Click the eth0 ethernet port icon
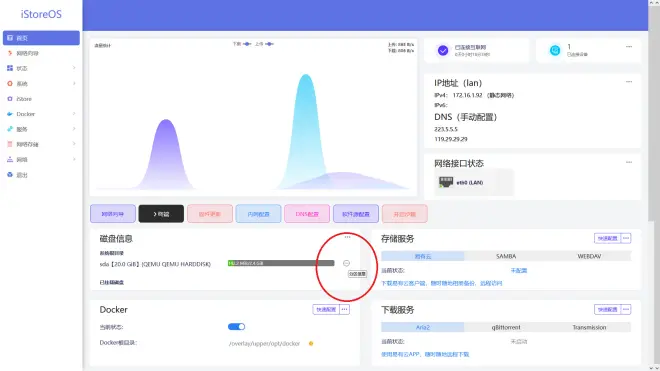This screenshot has width=660, height=371. [446, 182]
